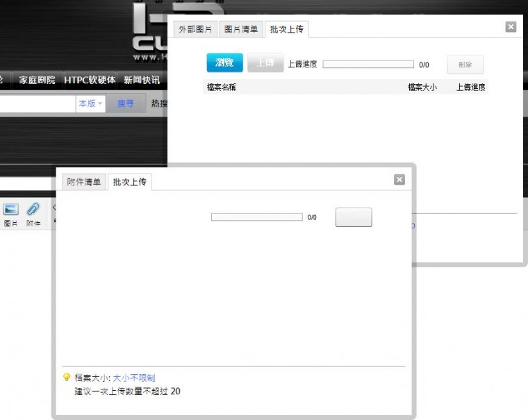The height and width of the screenshot is (420, 528).
Task: Close the image upload dialog
Action: pos(511,27)
